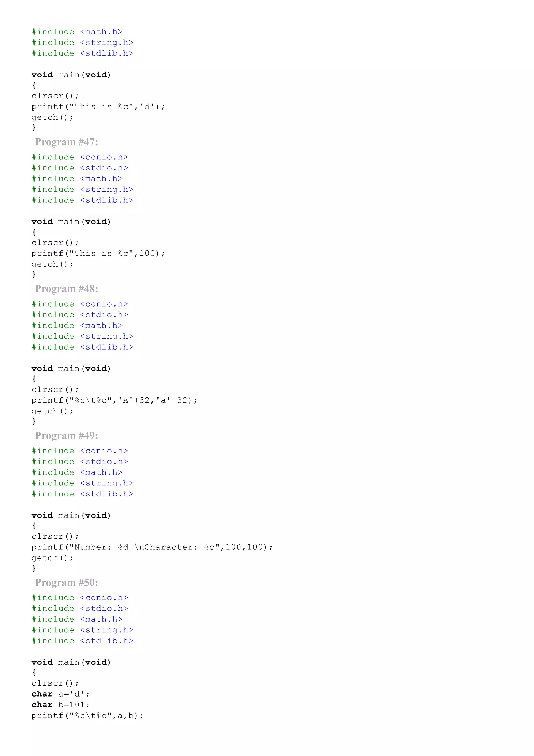Click '#include <conio.h>' under Program #50
The height and width of the screenshot is (756, 534).
click(80, 598)
